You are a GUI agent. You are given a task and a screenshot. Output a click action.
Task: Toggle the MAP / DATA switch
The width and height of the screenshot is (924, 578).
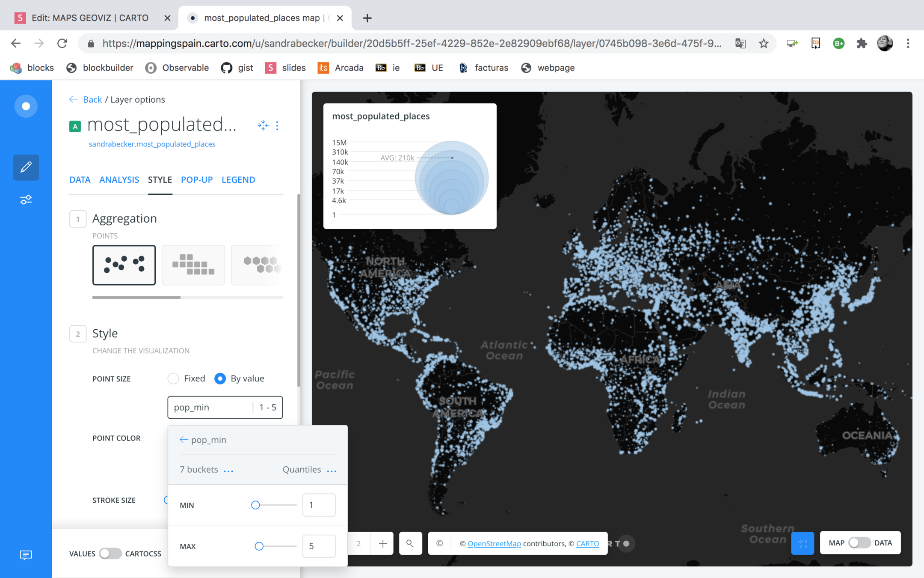[859, 543]
